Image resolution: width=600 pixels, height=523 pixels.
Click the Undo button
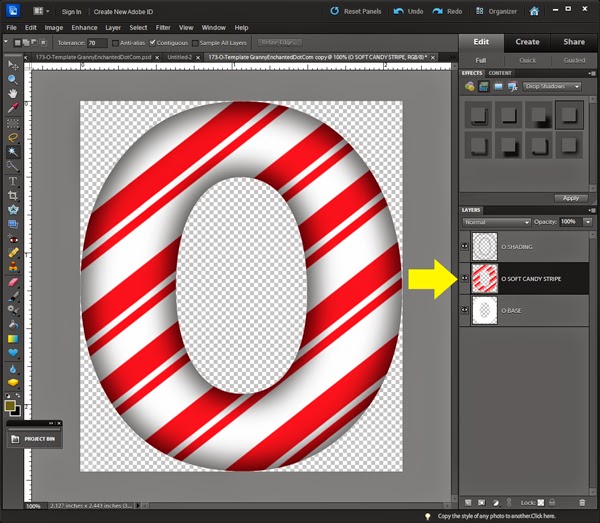(408, 11)
